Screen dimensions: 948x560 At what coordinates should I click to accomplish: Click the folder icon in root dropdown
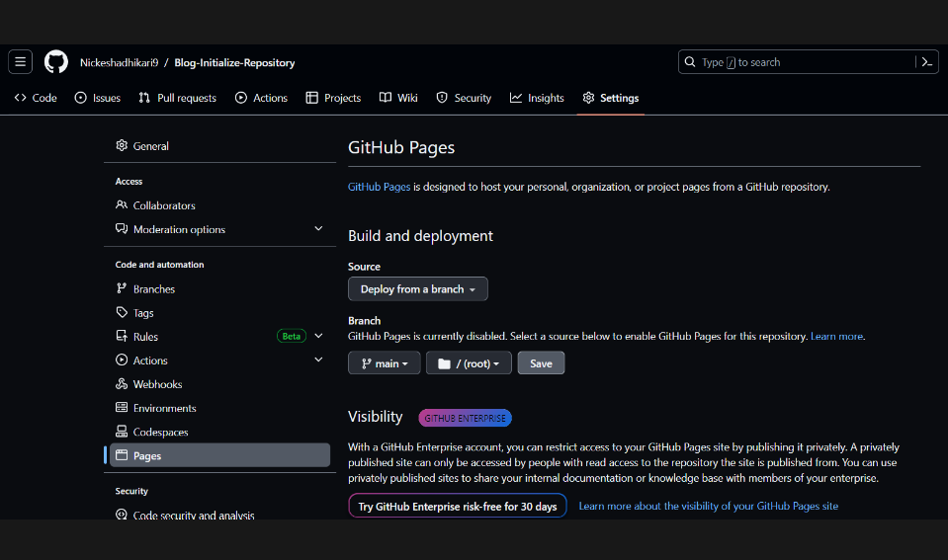click(445, 363)
